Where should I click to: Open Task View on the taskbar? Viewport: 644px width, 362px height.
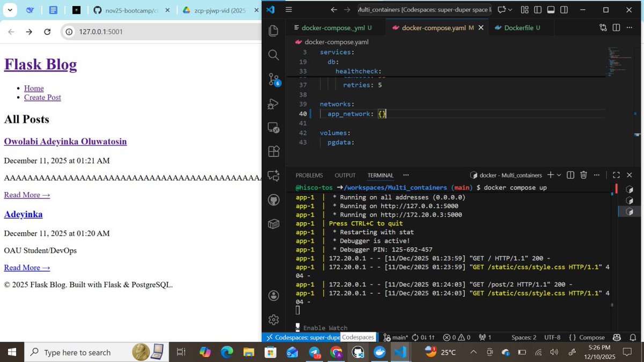pyautogui.click(x=181, y=352)
